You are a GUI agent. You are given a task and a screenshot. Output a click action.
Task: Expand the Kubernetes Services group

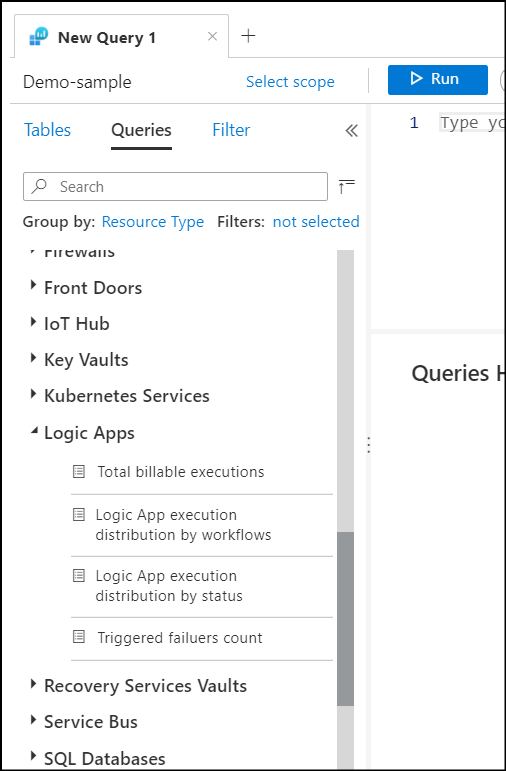33,393
